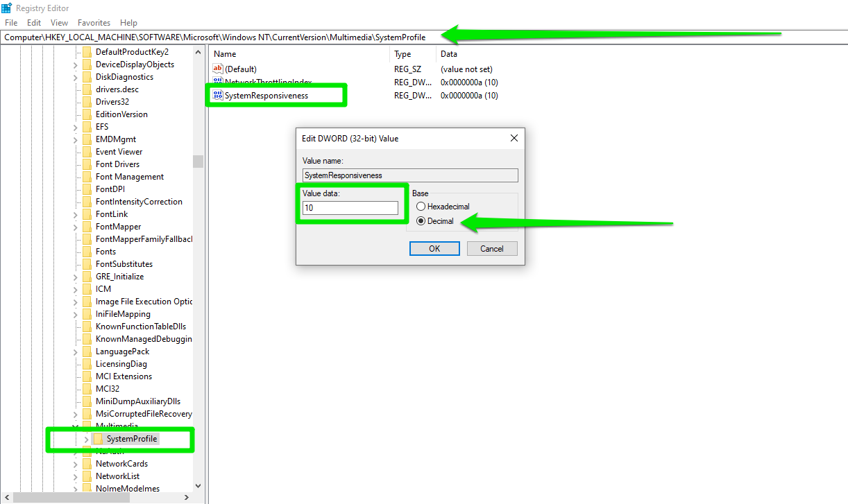The width and height of the screenshot is (848, 504).
Task: Select the NetworkThrottlingIndex DWORD icon
Action: (x=218, y=82)
